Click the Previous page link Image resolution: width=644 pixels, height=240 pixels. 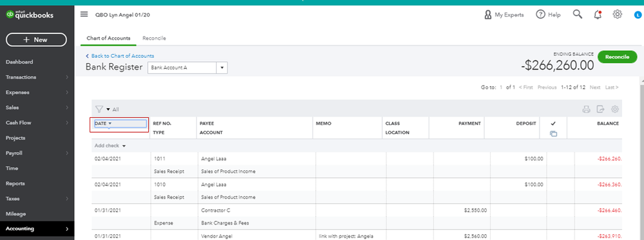tap(547, 88)
